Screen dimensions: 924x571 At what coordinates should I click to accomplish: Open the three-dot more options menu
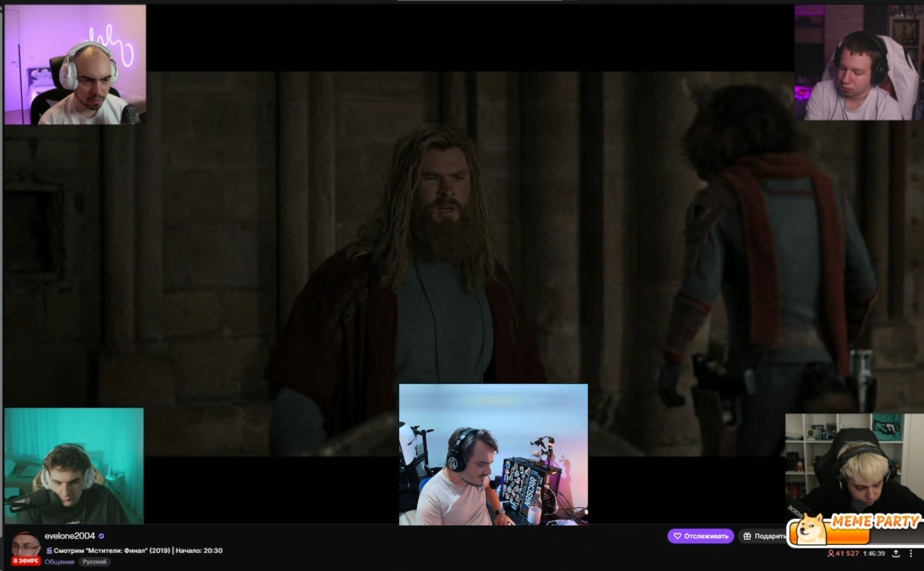911,553
